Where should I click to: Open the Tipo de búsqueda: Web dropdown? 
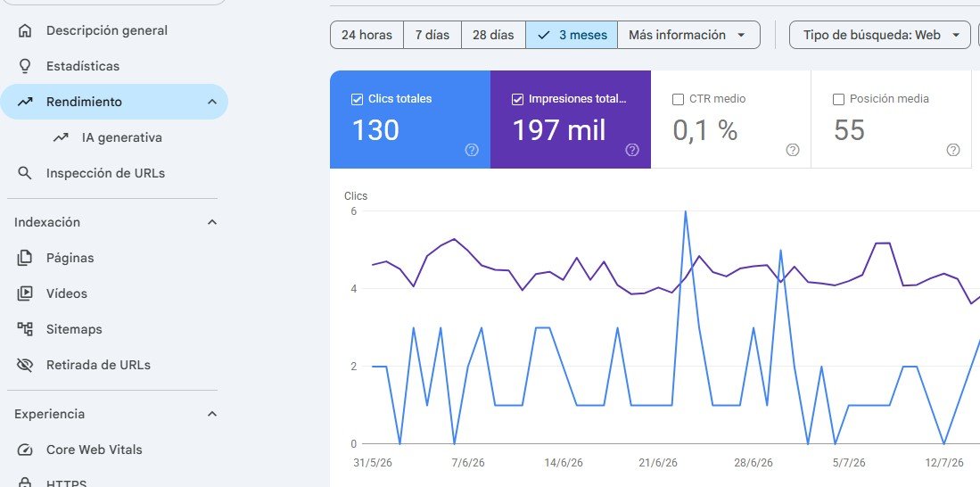click(880, 35)
